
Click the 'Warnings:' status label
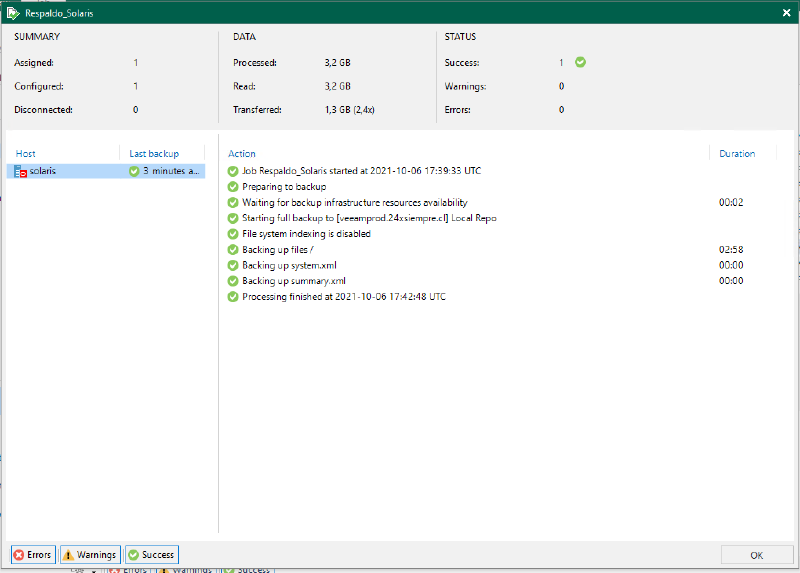pyautogui.click(x=465, y=86)
